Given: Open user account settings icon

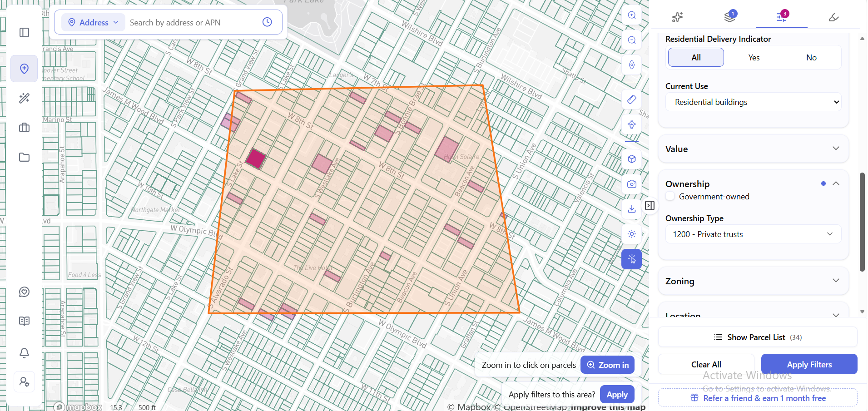Looking at the screenshot, I should pyautogui.click(x=25, y=382).
